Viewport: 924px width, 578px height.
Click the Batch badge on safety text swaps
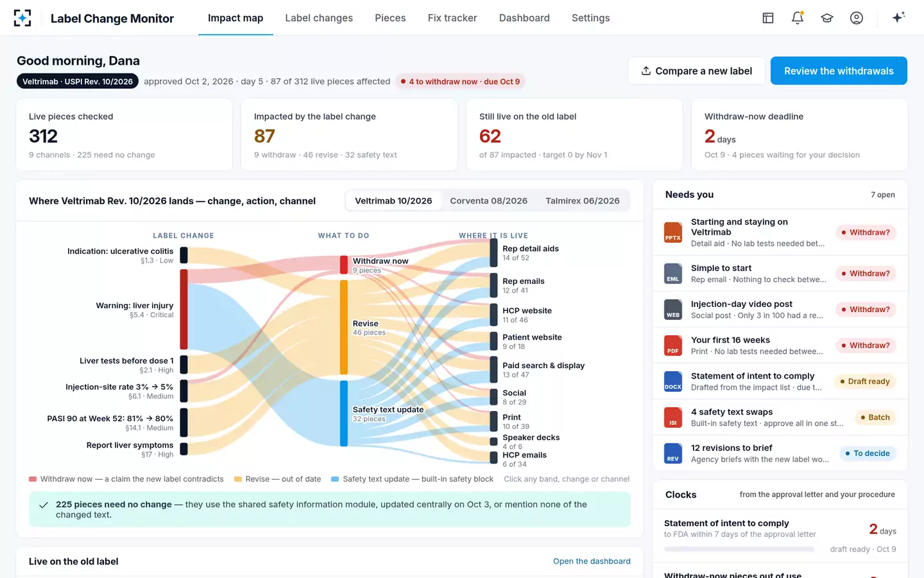[x=875, y=417]
